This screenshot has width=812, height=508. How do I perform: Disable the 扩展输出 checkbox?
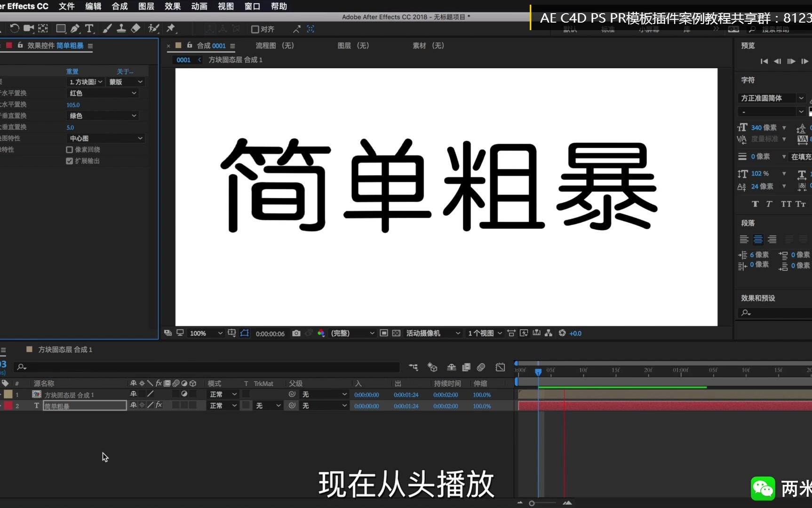coord(69,161)
